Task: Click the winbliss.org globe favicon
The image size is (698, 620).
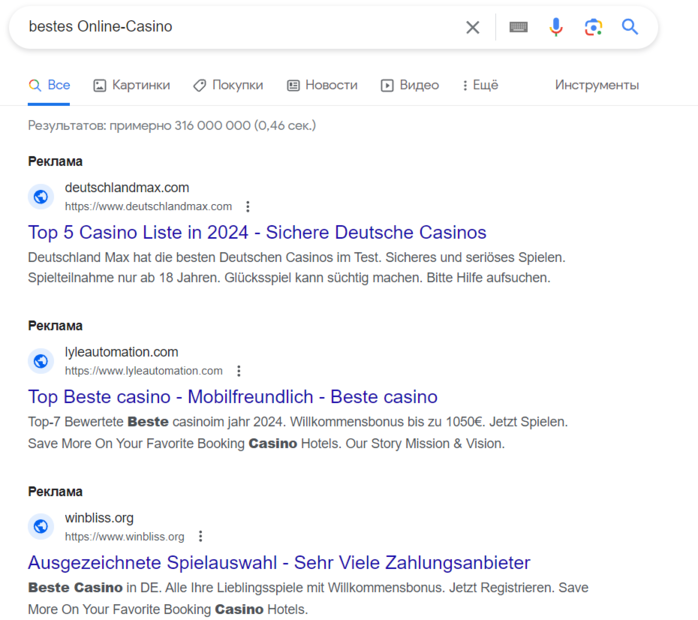Action: 41,527
